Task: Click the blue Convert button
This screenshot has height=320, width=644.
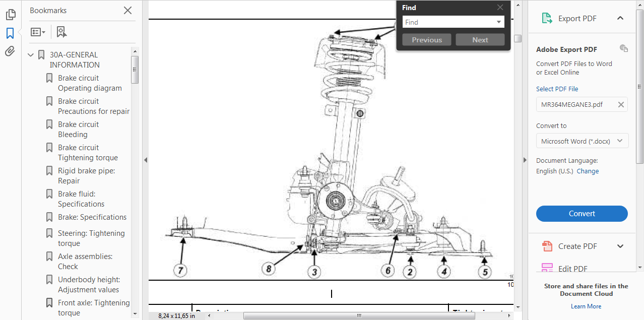Action: (582, 214)
